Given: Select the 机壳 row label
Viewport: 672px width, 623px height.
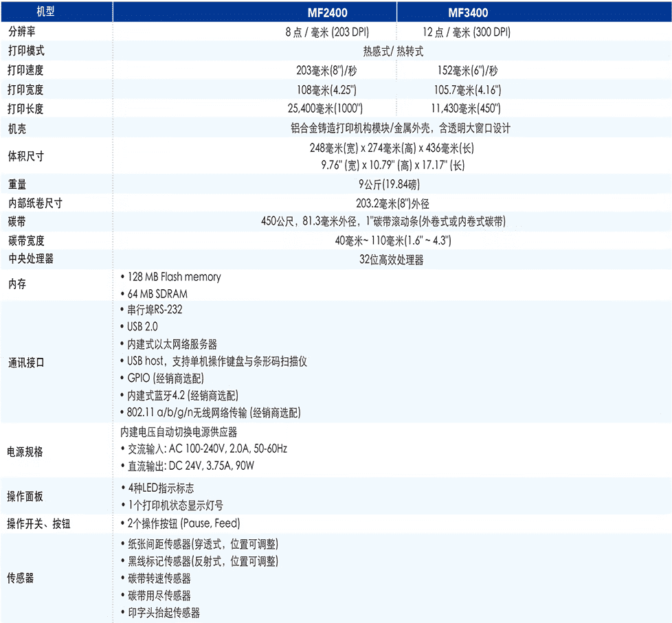Looking at the screenshot, I should pyautogui.click(x=17, y=128).
